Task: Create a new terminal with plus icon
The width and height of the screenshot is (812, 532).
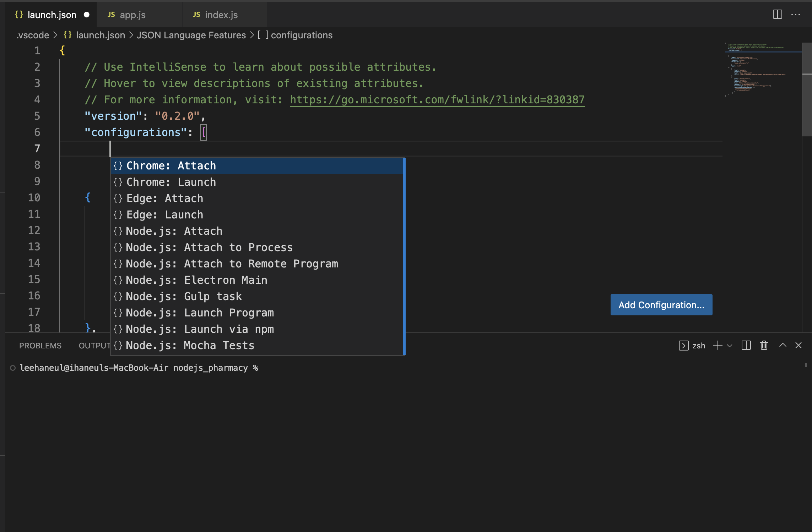Action: [x=718, y=345]
